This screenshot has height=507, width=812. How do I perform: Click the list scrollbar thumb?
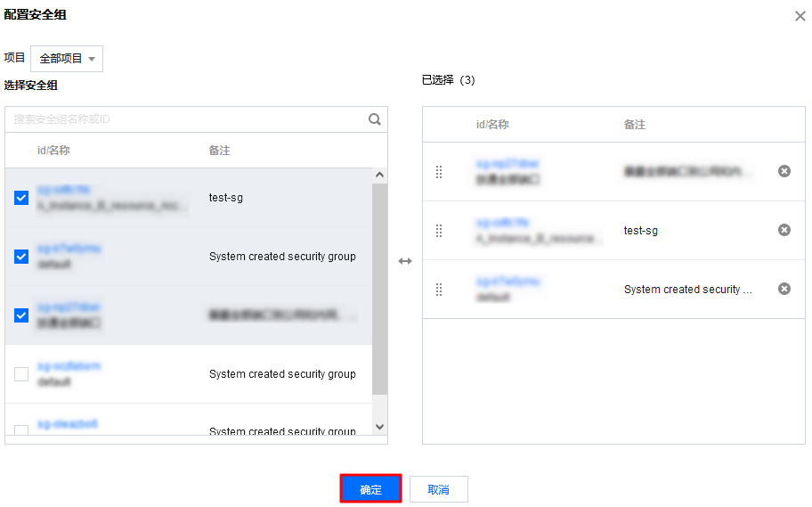379,289
